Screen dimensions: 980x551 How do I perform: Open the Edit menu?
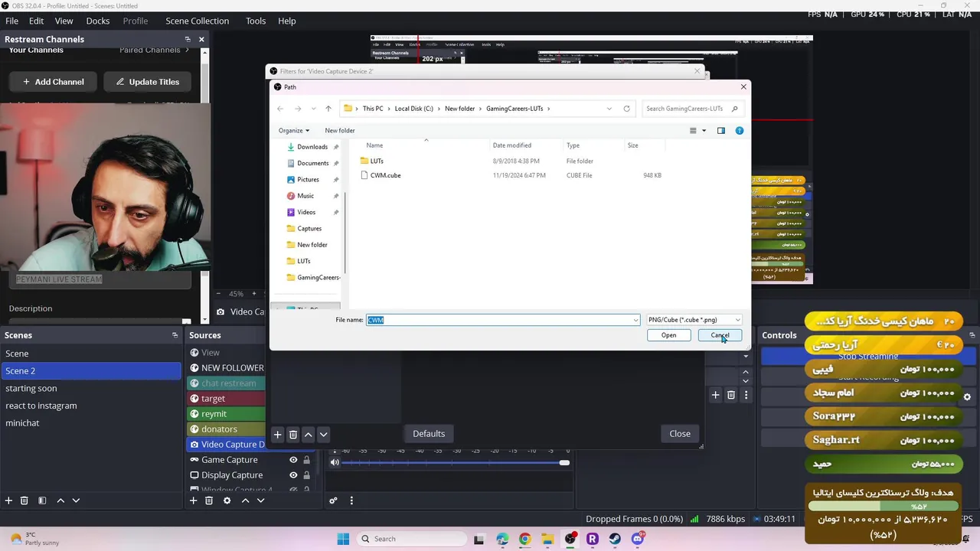tap(36, 21)
